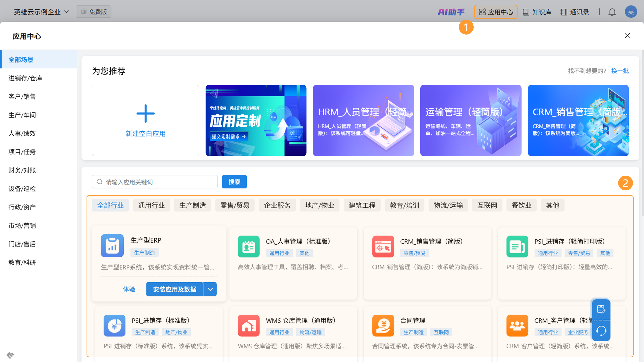Select the 物流/运输 industry filter
Screen dimensions: 644x362
pos(448,205)
